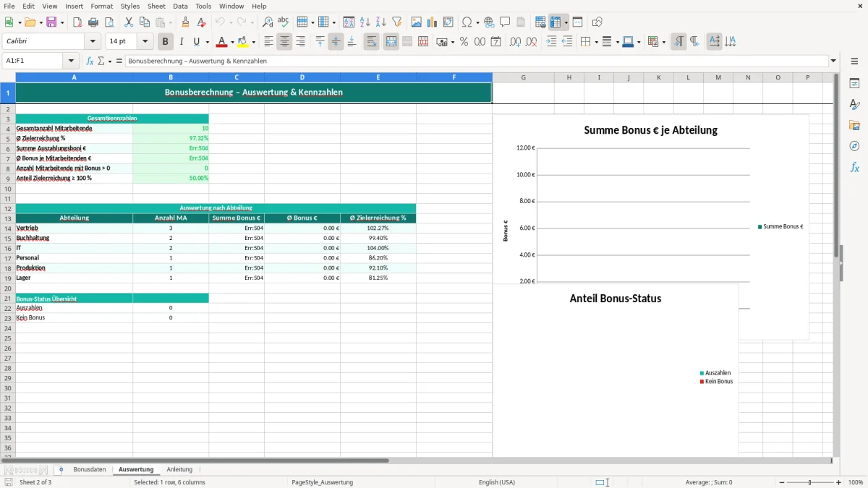868x488 pixels.
Task: Toggle Underline formatting
Action: pos(196,42)
